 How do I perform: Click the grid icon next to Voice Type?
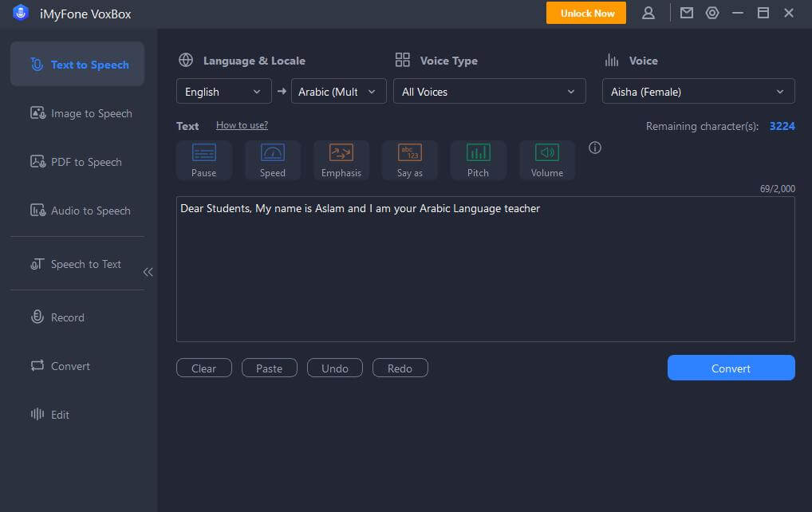[402, 60]
